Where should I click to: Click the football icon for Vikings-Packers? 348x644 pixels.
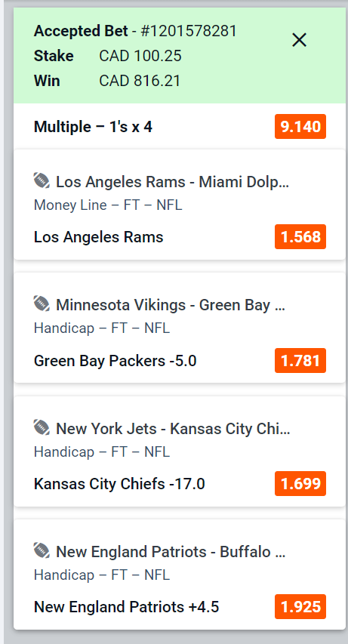pos(42,304)
